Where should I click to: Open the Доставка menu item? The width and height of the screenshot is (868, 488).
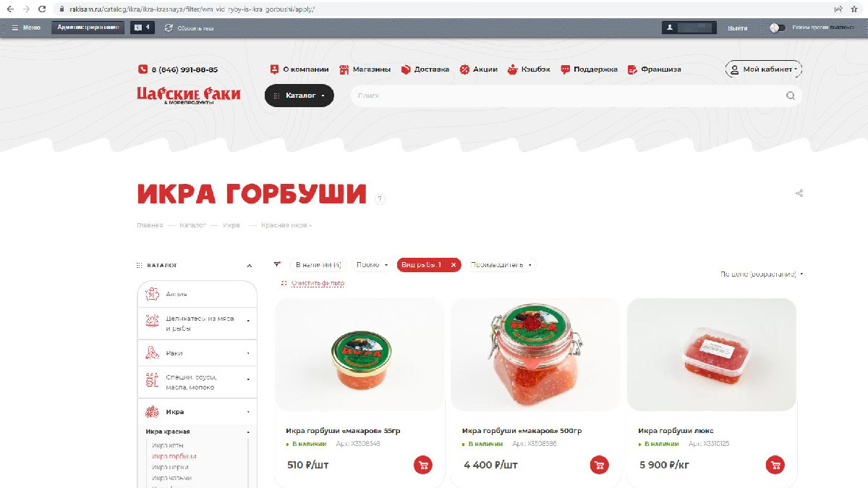425,70
